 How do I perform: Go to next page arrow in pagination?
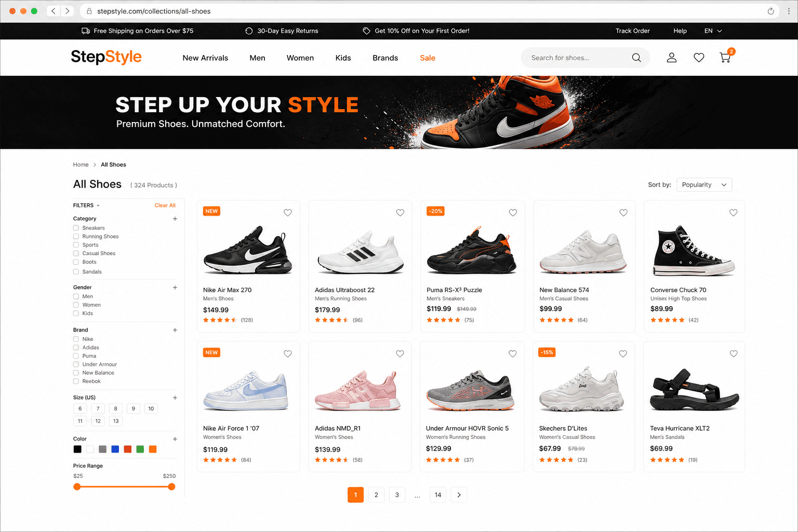(x=459, y=495)
